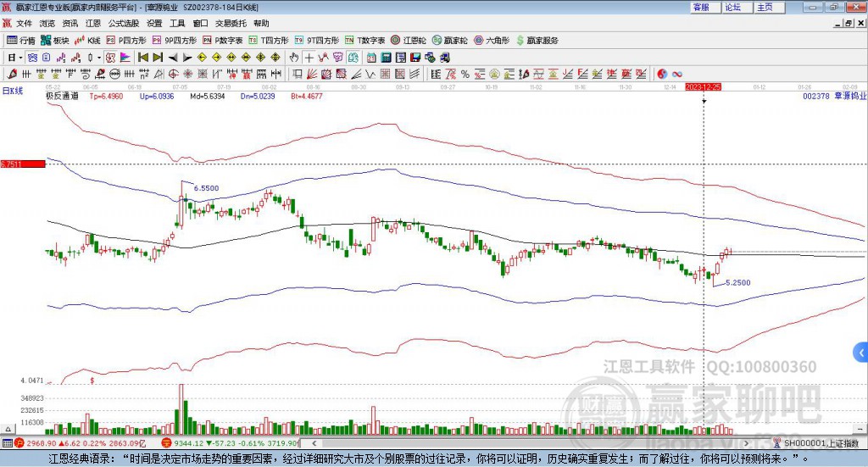
Task: Click the 论坛 forum button
Action: (x=733, y=7)
